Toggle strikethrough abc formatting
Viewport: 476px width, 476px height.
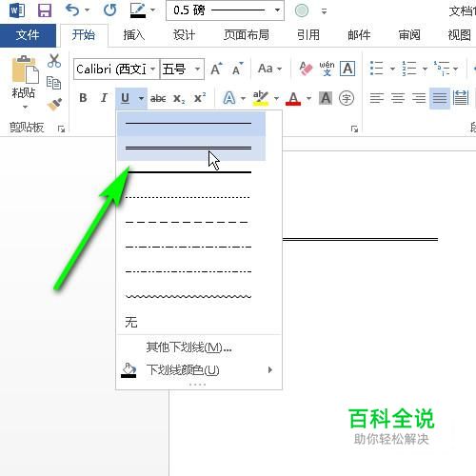(158, 98)
